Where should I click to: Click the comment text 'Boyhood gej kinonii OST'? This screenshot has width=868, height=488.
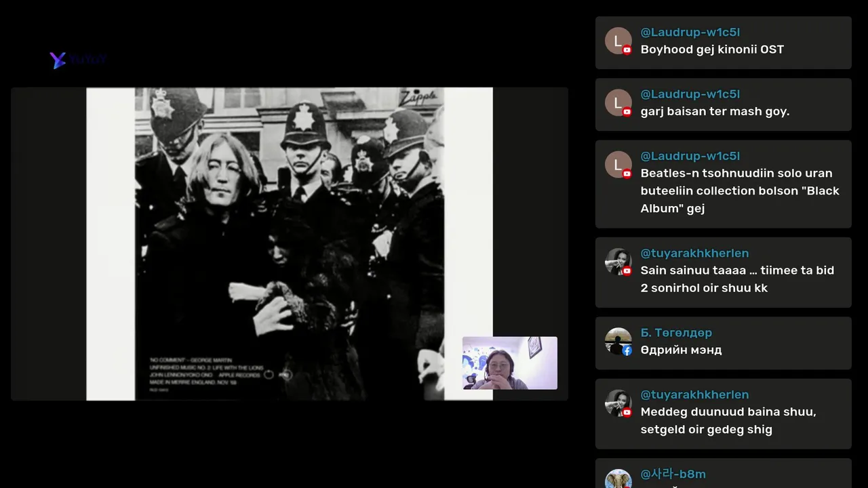(712, 49)
